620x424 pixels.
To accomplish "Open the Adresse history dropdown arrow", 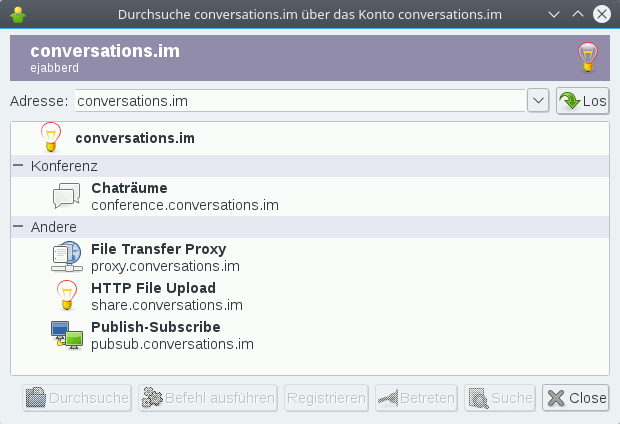I will click(538, 100).
